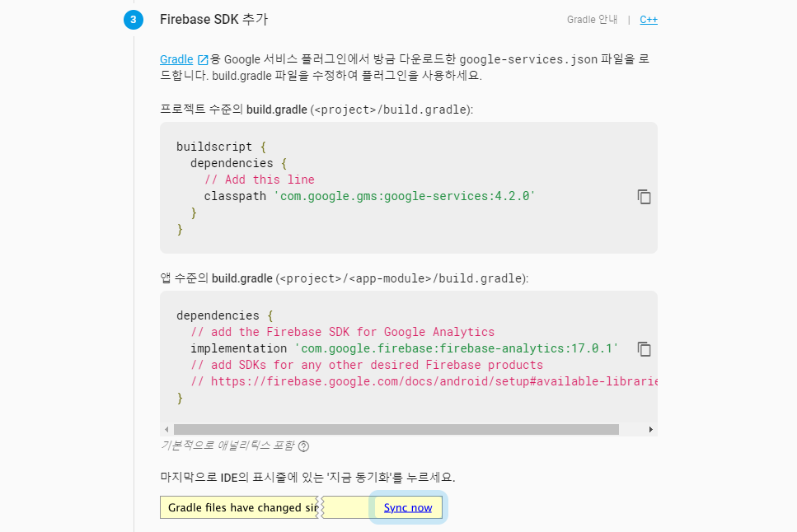Click the google-services classpath string
This screenshot has width=797, height=532.
point(405,196)
